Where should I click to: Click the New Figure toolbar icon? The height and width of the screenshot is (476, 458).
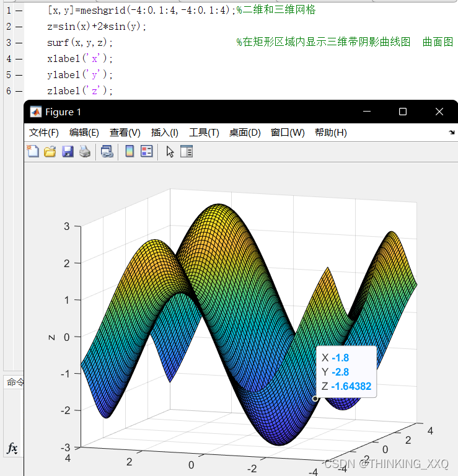(33, 151)
